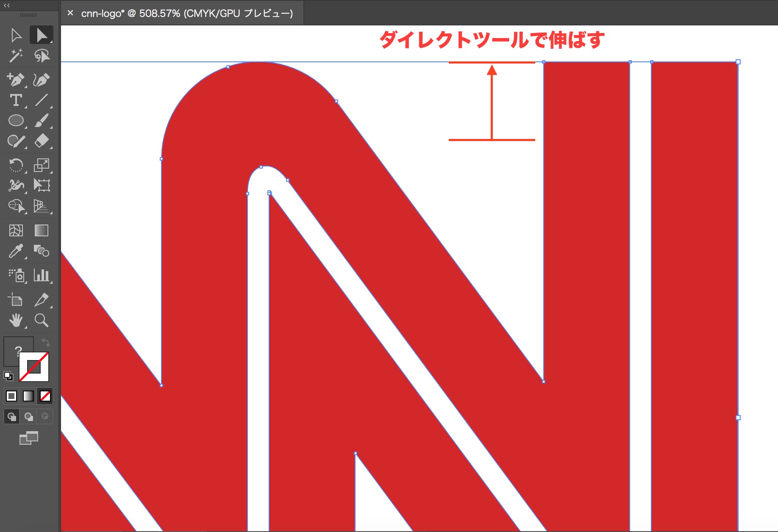Select the Eraser tool
Image resolution: width=778 pixels, height=532 pixels.
[x=42, y=141]
